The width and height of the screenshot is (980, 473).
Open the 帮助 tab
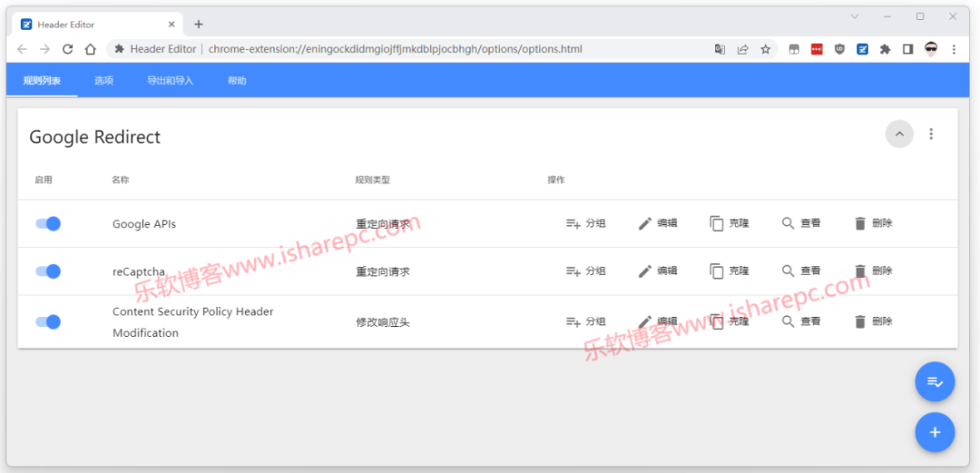[x=237, y=81]
